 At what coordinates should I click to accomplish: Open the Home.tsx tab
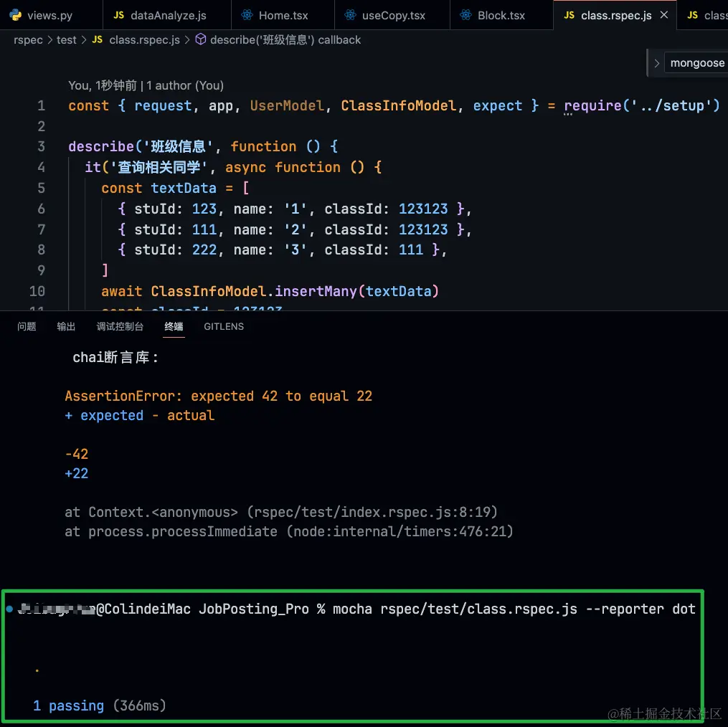pyautogui.click(x=283, y=15)
